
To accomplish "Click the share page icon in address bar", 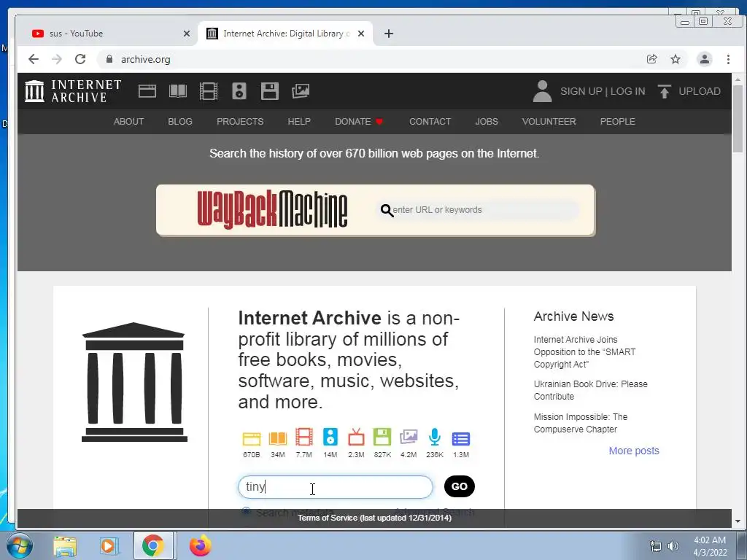I will tap(651, 59).
